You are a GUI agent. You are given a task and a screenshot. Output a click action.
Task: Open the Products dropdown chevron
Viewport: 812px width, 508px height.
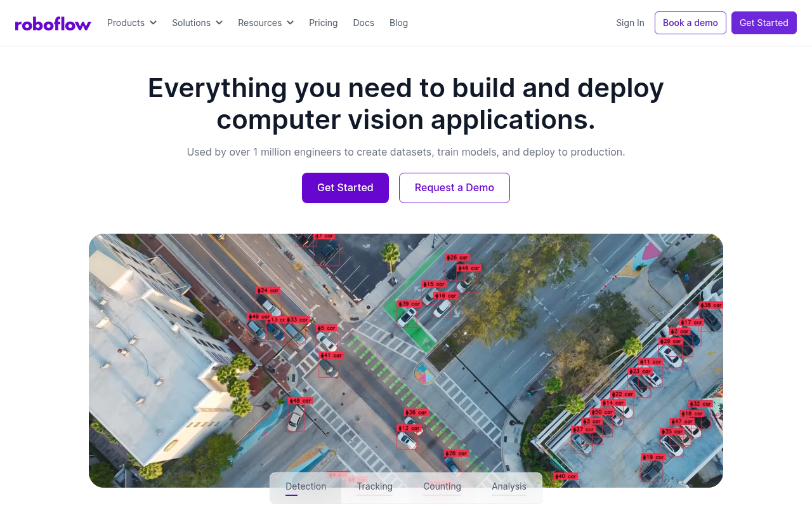154,23
